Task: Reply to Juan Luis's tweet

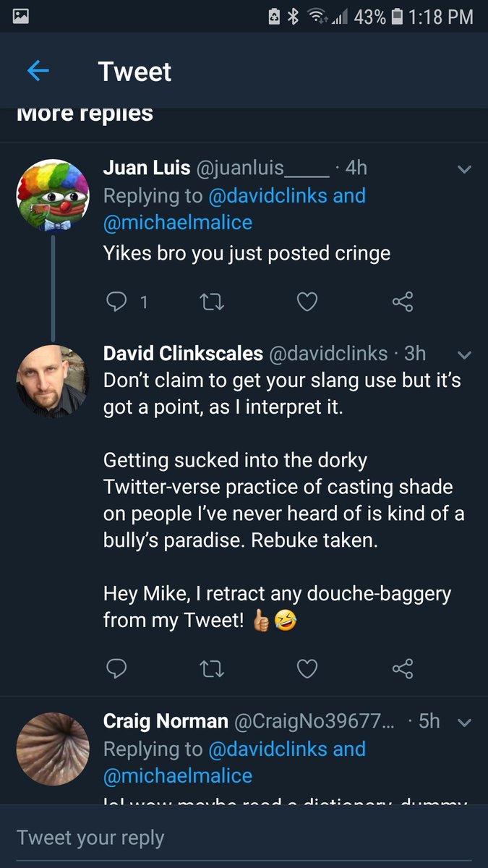Action: 116,302
